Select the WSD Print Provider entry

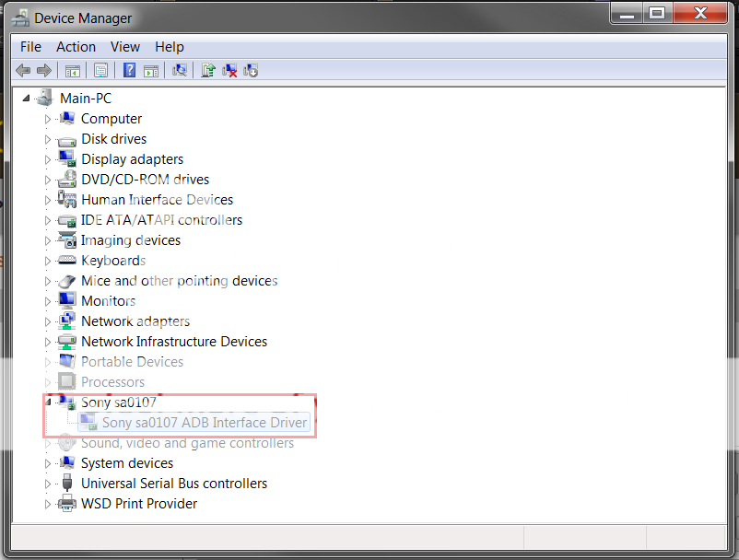point(138,504)
